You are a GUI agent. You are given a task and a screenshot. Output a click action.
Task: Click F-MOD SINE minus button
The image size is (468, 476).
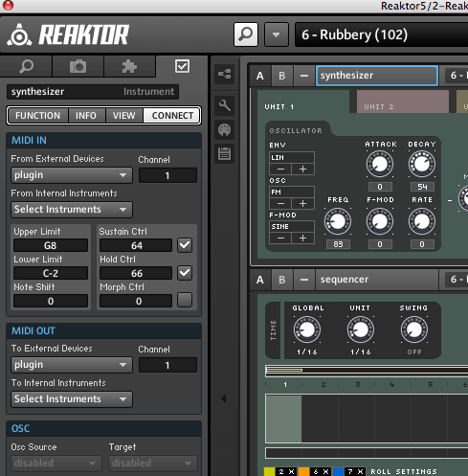click(x=280, y=238)
